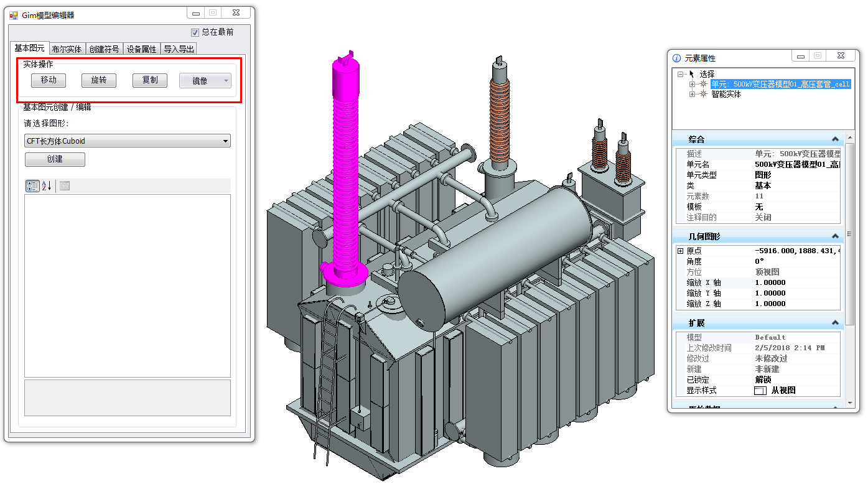
Task: Click the property pages icon in grid toolbar
Action: 65,186
